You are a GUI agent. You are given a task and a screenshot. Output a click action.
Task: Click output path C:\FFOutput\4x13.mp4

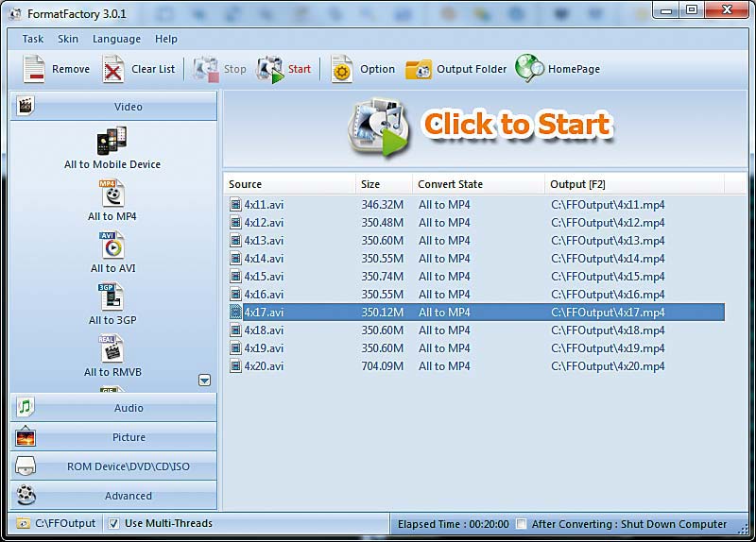tap(608, 241)
